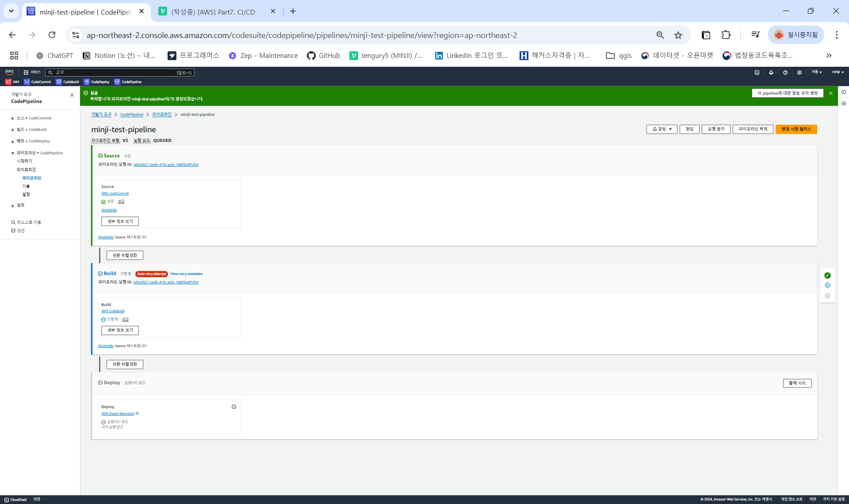Click the AWS services grid icon
Screen dimensions: 849x504
[x=26, y=73]
